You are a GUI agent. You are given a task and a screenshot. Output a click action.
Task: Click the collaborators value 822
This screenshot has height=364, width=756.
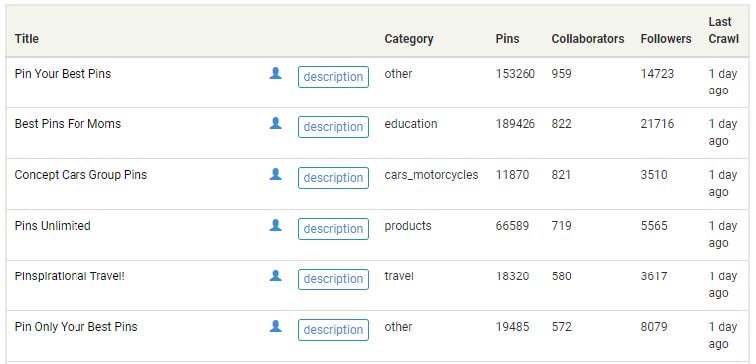coord(562,124)
